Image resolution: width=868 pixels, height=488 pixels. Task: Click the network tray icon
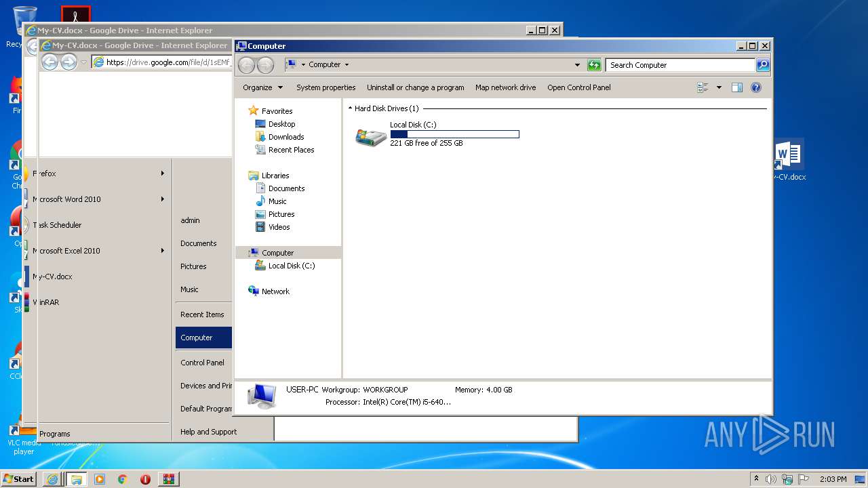tap(787, 479)
